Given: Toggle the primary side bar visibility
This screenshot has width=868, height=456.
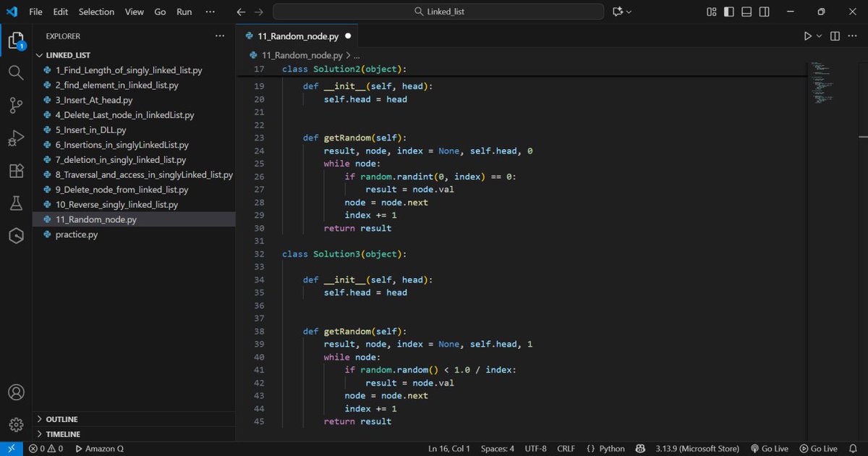Looking at the screenshot, I should (x=728, y=12).
